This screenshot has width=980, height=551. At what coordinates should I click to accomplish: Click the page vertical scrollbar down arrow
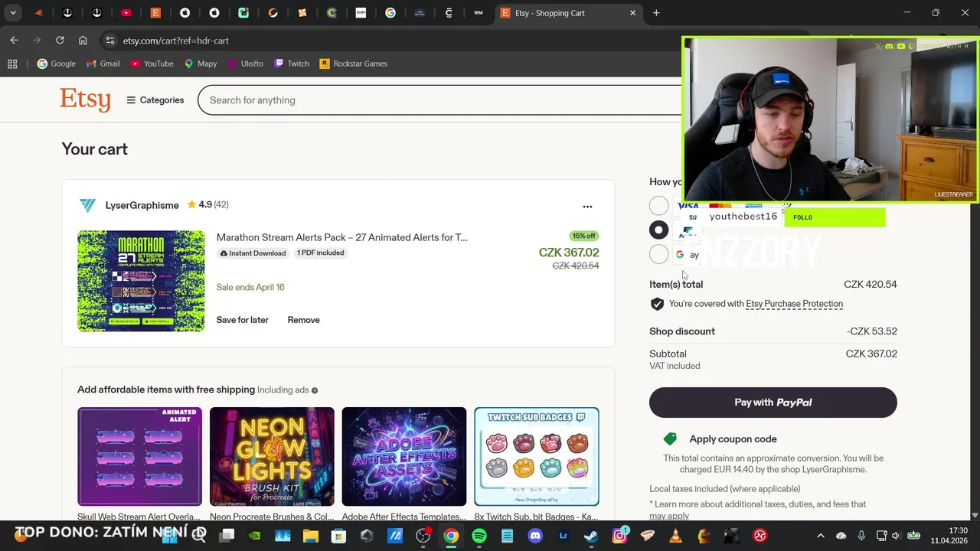(975, 516)
